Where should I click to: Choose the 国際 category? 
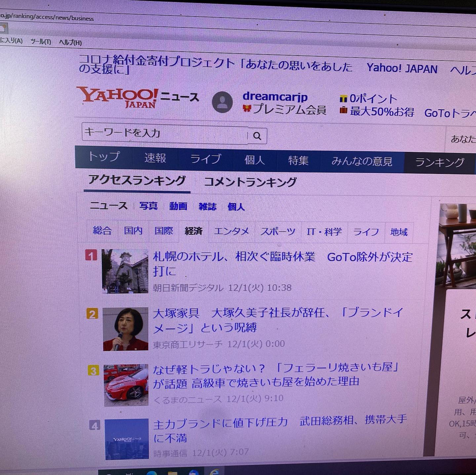[x=164, y=231]
